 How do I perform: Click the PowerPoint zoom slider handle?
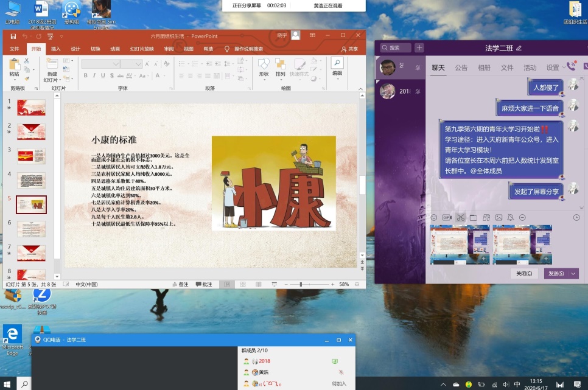[301, 284]
